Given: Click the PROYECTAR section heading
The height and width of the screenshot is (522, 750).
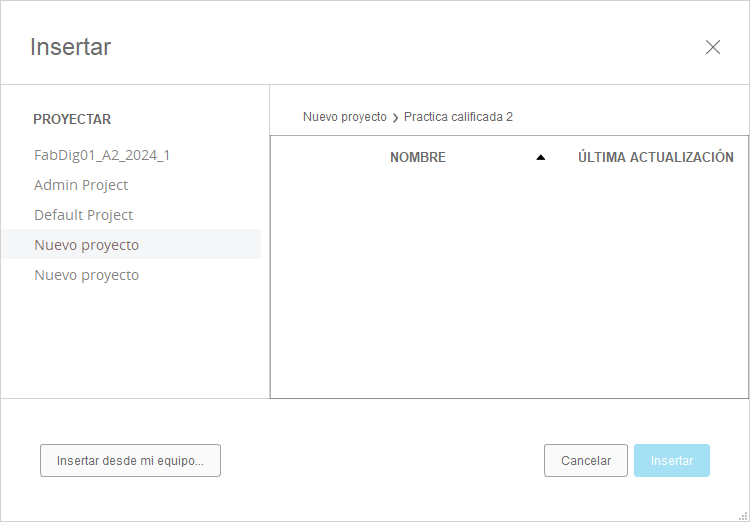Looking at the screenshot, I should tap(72, 119).
